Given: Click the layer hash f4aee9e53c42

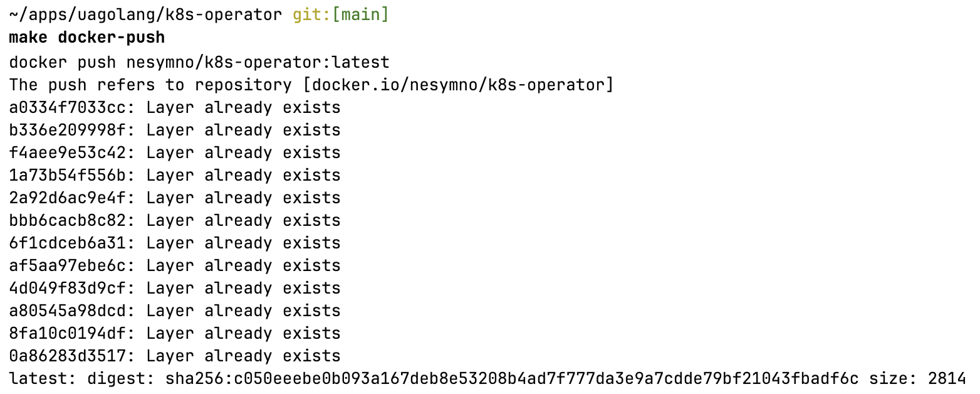Looking at the screenshot, I should point(68,152).
